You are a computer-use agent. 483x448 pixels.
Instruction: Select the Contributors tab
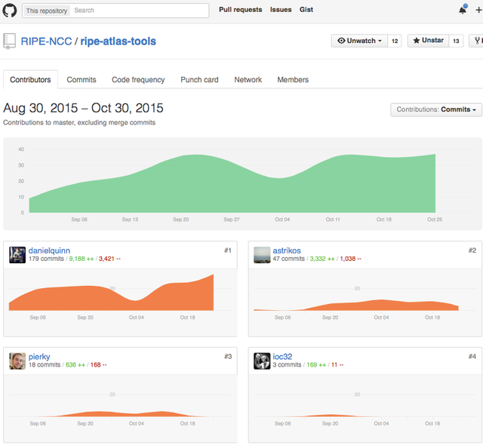[30, 80]
